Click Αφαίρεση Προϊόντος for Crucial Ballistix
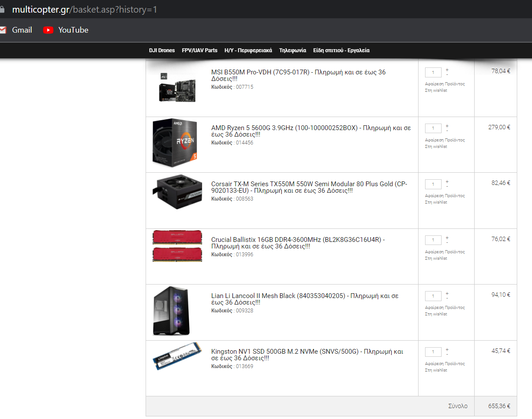Screen dimensions: 532x419 pos(445,252)
